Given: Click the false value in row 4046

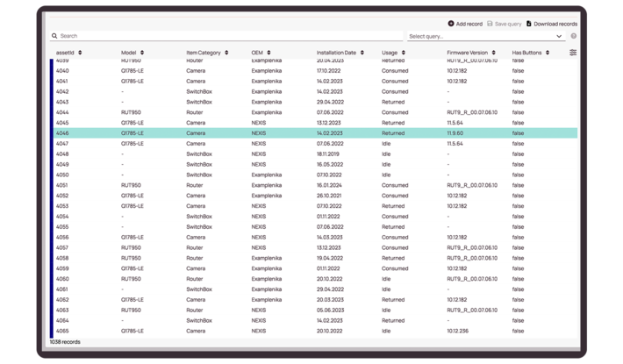Looking at the screenshot, I should [518, 133].
